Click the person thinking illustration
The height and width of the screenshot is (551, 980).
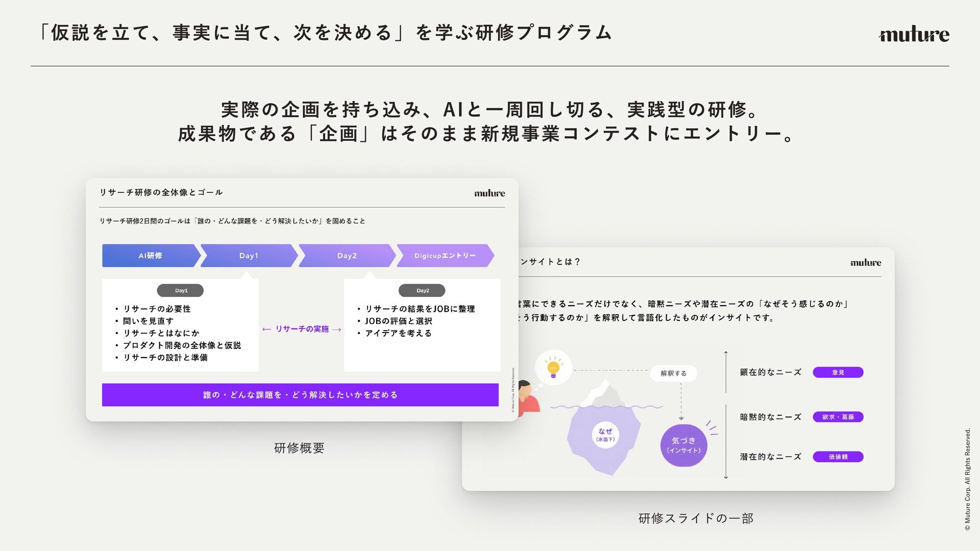click(528, 397)
